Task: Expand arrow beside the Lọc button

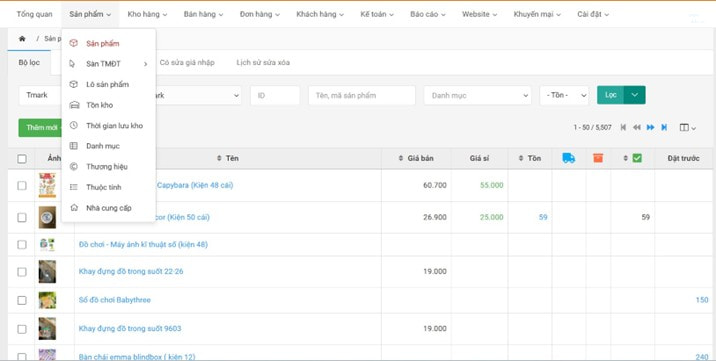Action: click(x=635, y=95)
